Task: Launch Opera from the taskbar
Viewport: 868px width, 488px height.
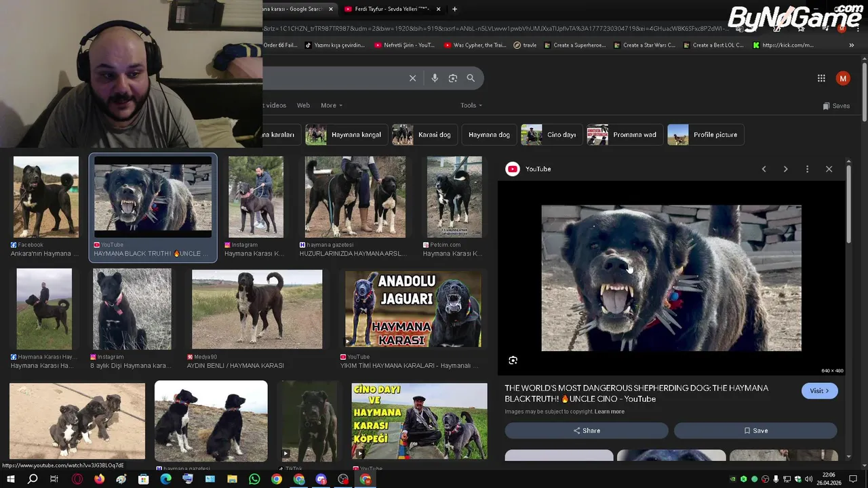Action: [77, 479]
